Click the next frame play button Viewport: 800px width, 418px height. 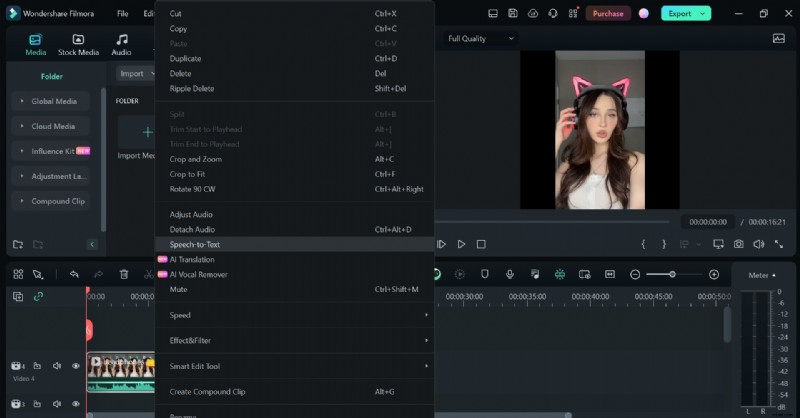pyautogui.click(x=441, y=244)
